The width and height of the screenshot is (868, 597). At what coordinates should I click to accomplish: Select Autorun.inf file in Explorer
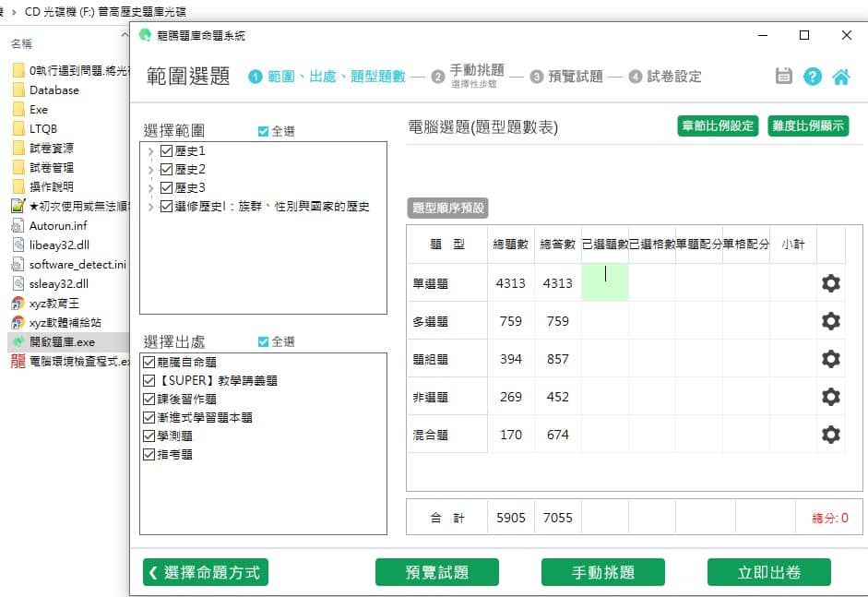tap(58, 225)
